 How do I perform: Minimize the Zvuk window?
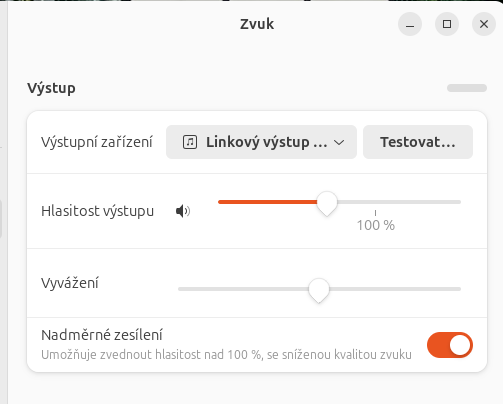(410, 24)
